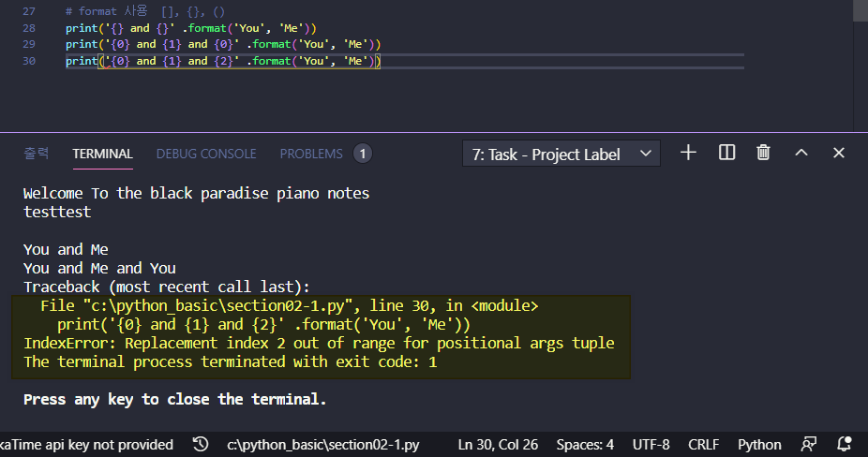Switch to the DEBUG CONSOLE tab
Viewport: 868px width, 457px height.
206,154
